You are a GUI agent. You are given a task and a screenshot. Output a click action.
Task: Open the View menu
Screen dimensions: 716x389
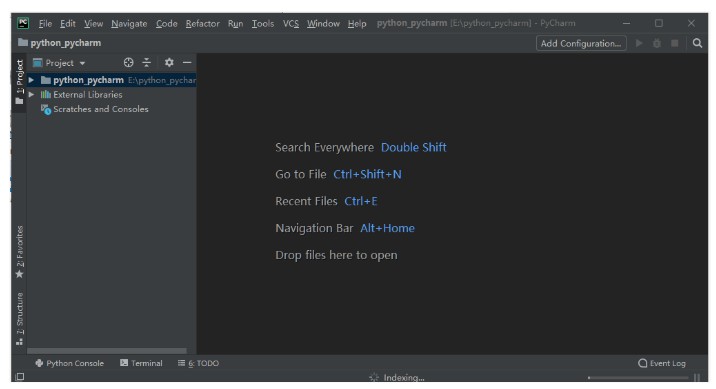tap(94, 23)
